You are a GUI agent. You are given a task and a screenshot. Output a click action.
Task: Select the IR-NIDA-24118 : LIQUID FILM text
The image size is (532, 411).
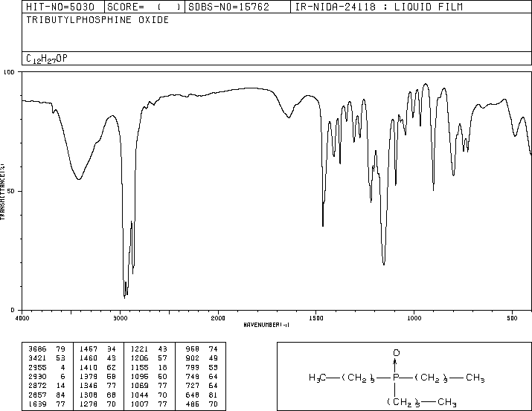(x=379, y=7)
